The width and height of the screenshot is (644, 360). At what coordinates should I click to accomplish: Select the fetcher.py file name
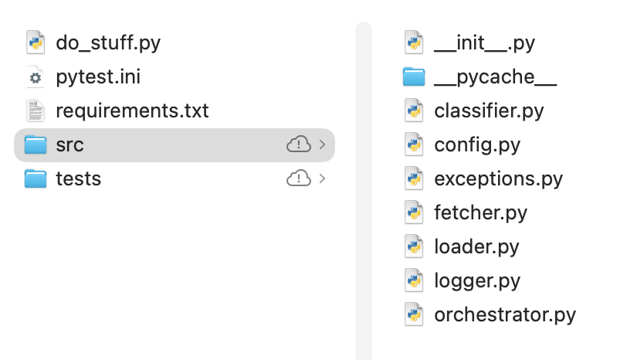(x=480, y=212)
